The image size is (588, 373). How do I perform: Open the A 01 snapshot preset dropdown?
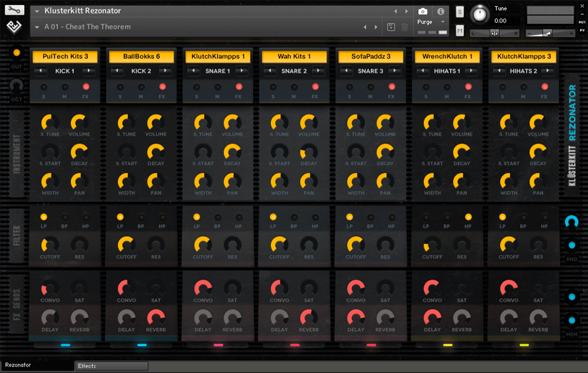(x=37, y=27)
